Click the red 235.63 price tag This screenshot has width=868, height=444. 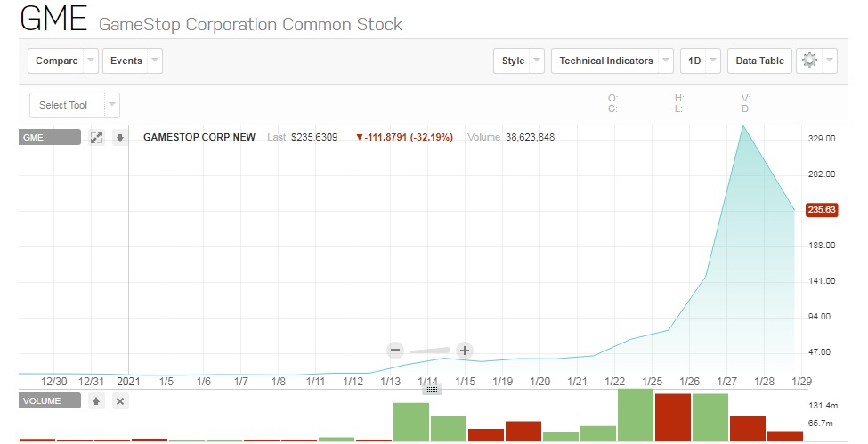(x=821, y=210)
